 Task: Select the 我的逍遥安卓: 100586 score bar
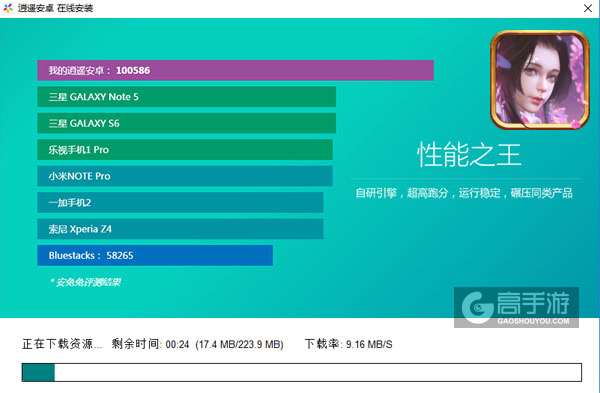(235, 70)
